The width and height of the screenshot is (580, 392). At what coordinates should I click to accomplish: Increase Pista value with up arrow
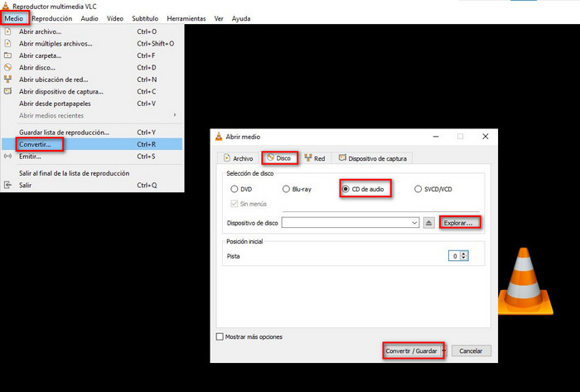point(464,254)
